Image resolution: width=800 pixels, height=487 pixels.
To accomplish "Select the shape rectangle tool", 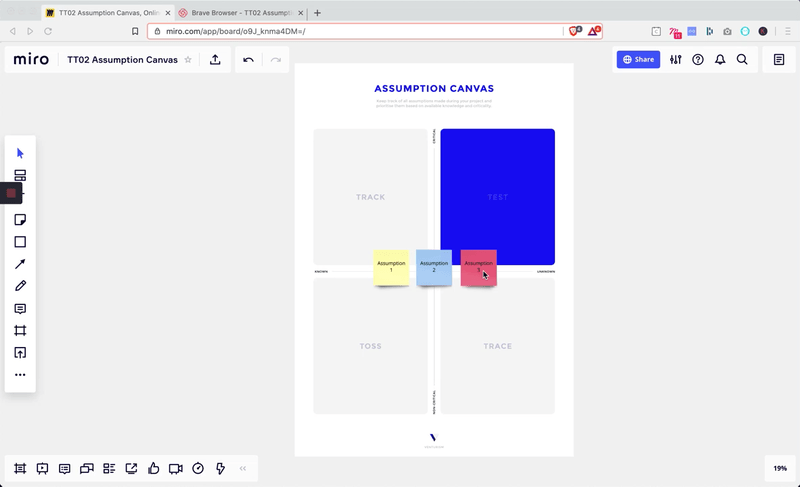I will click(20, 242).
